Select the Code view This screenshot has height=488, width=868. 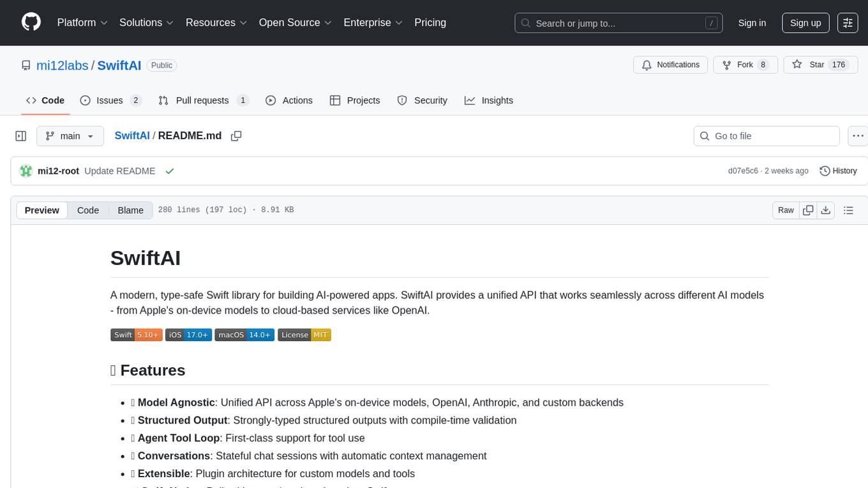tap(88, 210)
